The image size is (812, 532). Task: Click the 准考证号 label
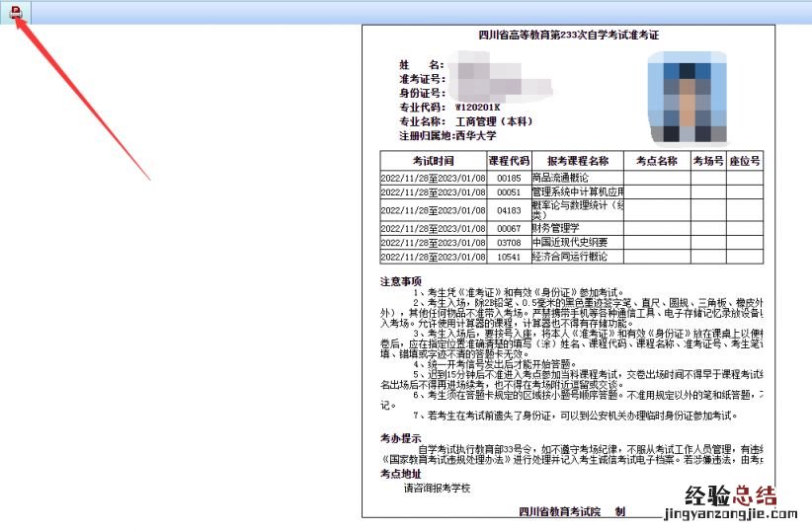422,79
